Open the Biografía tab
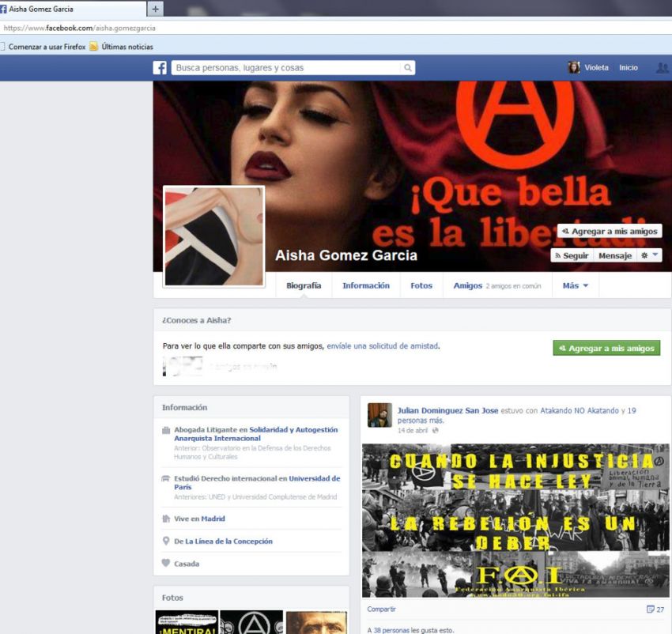The height and width of the screenshot is (634, 672). pyautogui.click(x=304, y=285)
